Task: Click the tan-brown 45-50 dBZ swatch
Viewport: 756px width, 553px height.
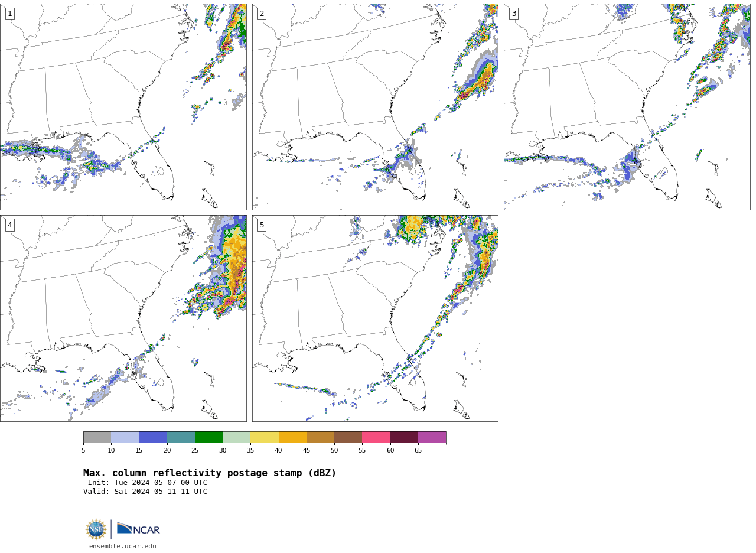Action: pos(320,437)
